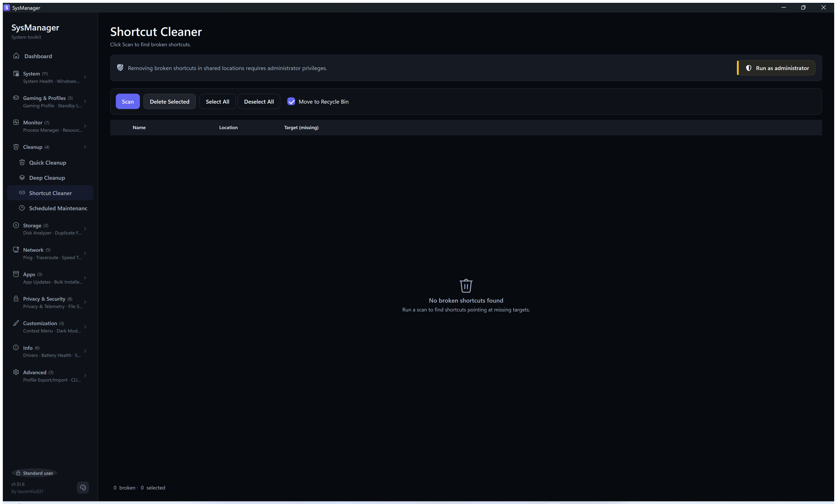Click the Info circle icon
Screen dimensions: 837x504
(16, 348)
